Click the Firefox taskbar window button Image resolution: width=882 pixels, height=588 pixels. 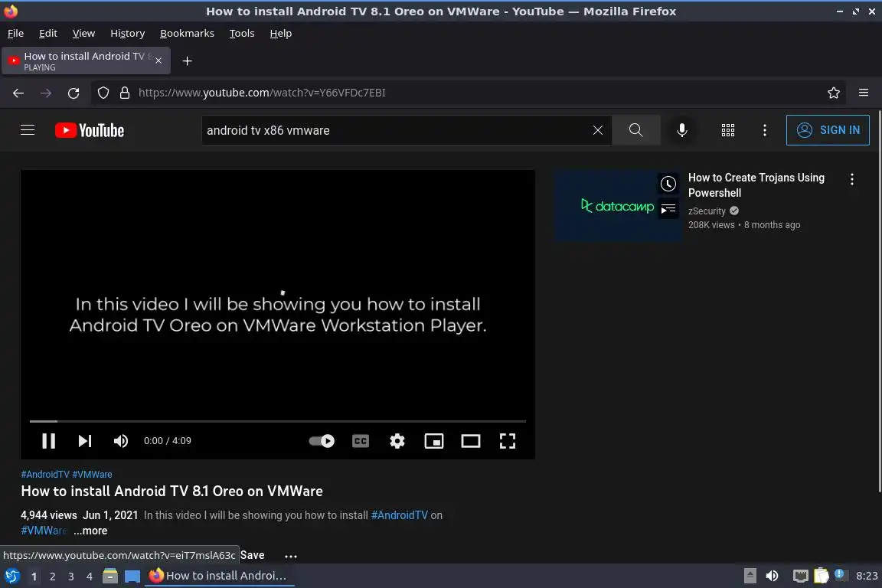point(220,577)
